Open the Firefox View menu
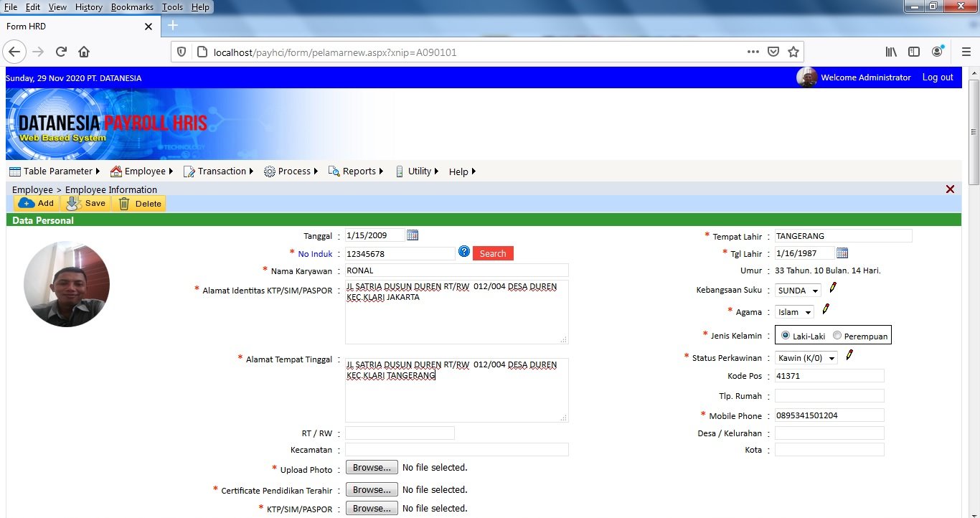The image size is (980, 518). [57, 7]
